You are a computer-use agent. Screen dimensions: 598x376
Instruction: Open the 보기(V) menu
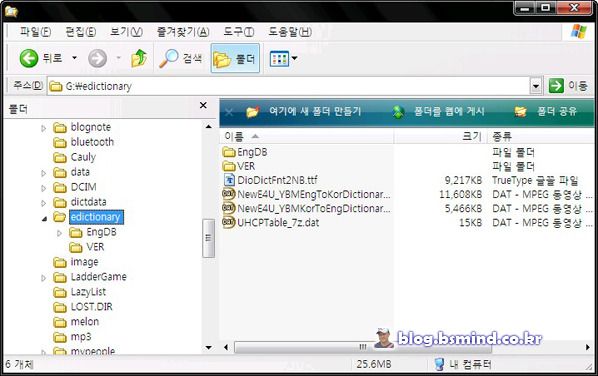click(126, 32)
